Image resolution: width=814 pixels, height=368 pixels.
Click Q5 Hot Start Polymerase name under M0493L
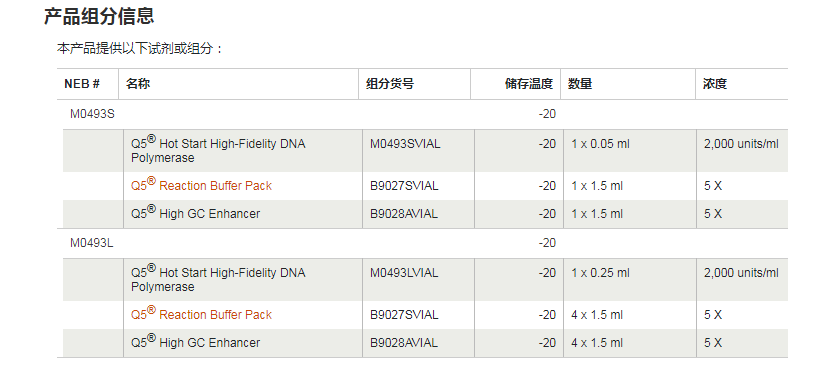pyautogui.click(x=218, y=278)
